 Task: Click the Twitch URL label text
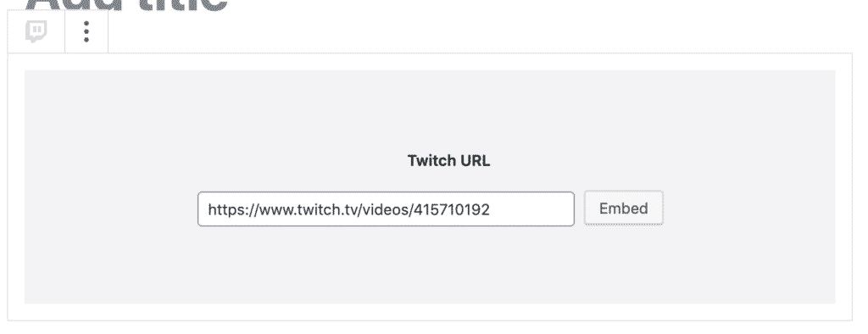[x=448, y=160]
